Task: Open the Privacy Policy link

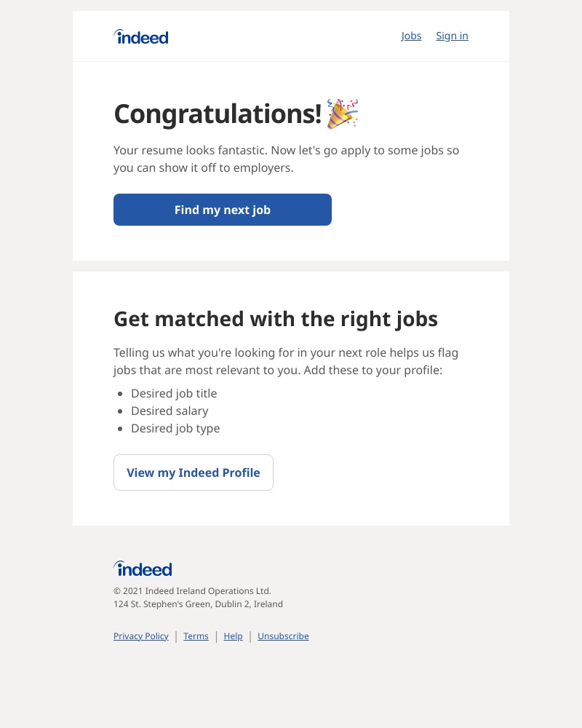Action: 140,636
